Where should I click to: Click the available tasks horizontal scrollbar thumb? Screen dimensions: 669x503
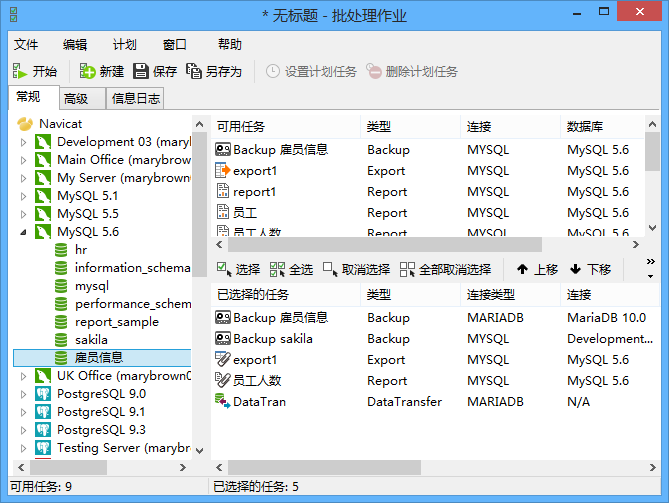click(x=385, y=244)
